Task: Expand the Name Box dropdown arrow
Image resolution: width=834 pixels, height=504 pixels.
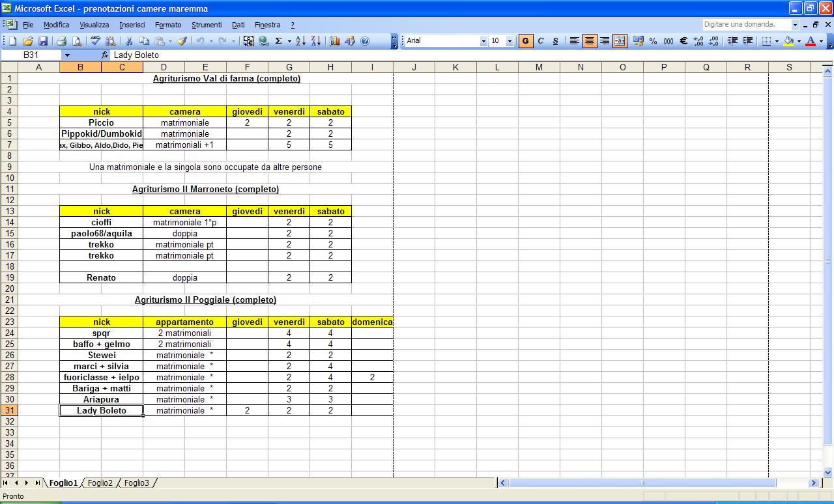Action: click(66, 55)
